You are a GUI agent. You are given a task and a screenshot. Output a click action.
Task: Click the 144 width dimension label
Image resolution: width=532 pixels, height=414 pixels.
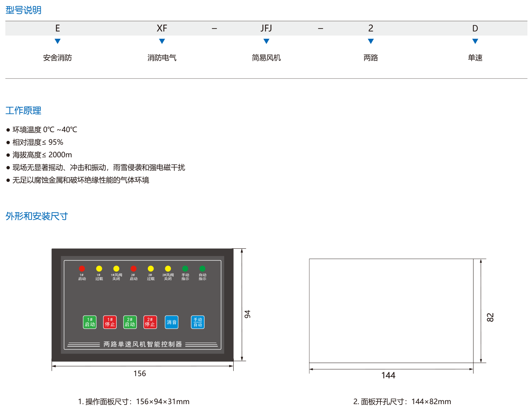(x=388, y=375)
